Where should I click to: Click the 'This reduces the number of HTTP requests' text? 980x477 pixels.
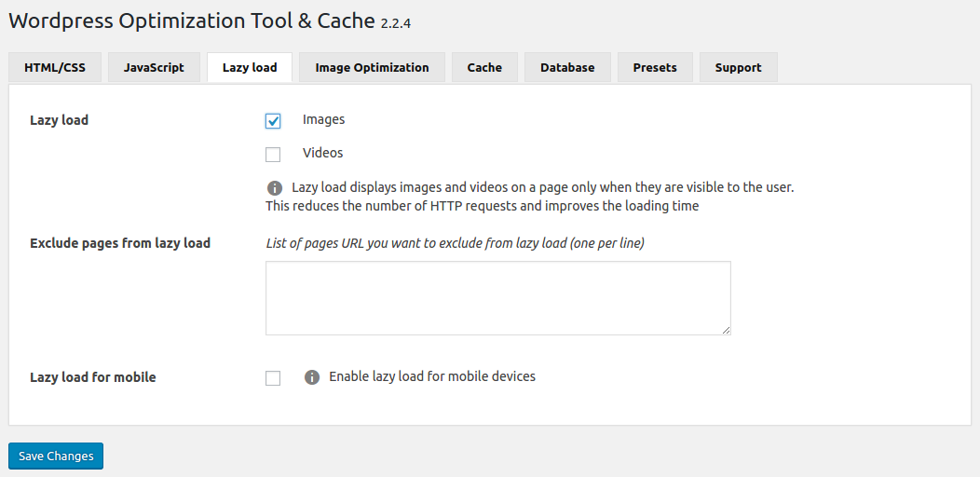coord(482,206)
